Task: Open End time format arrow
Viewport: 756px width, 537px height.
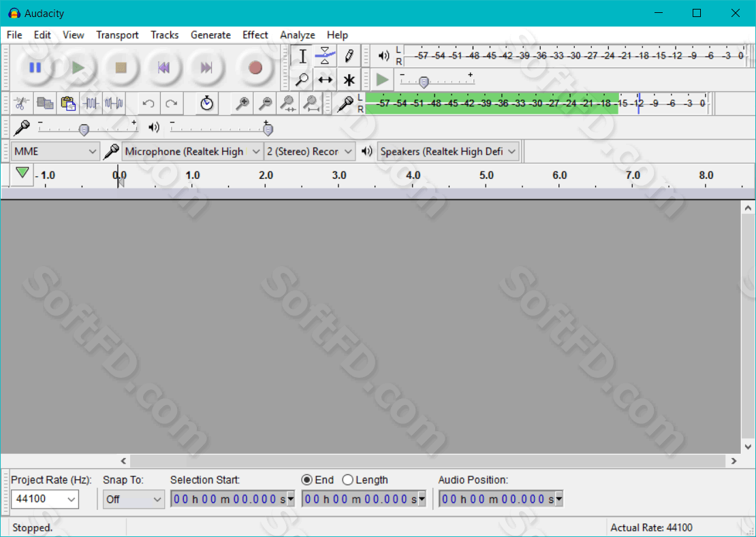Action: click(422, 500)
